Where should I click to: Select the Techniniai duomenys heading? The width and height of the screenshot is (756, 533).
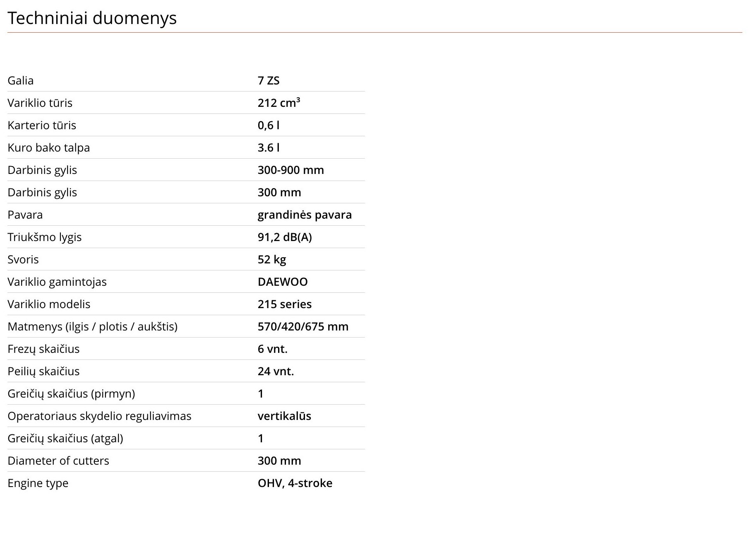tap(92, 18)
